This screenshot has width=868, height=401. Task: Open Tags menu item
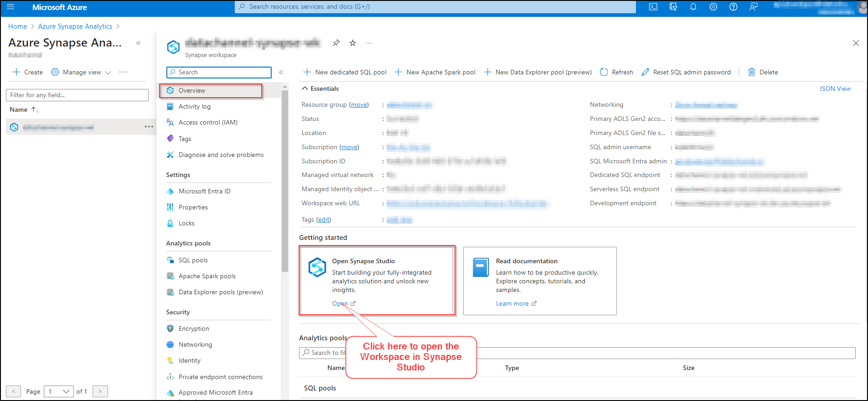pos(185,139)
